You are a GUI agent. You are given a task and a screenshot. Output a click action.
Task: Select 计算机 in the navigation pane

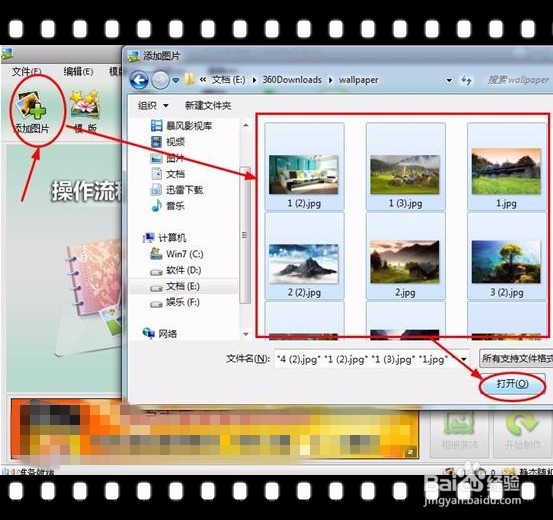coord(164,238)
